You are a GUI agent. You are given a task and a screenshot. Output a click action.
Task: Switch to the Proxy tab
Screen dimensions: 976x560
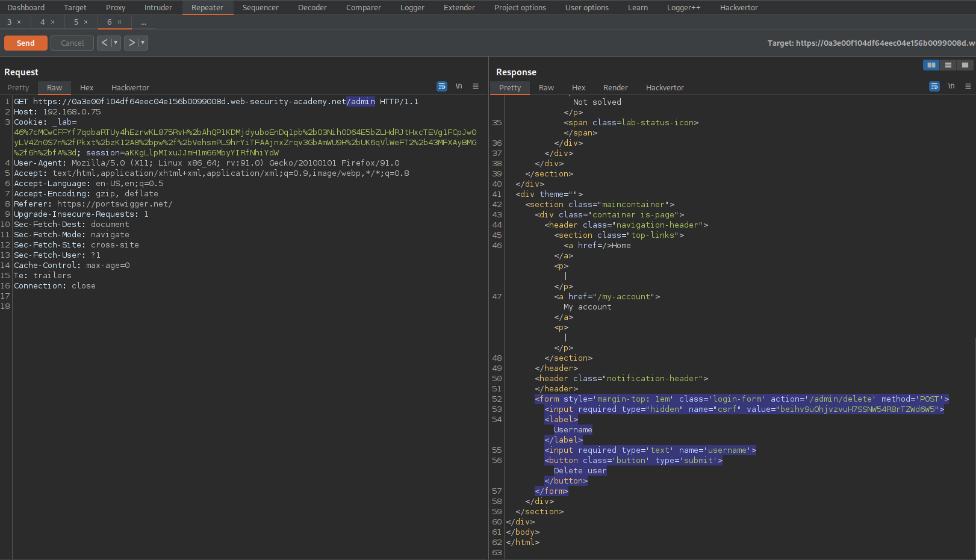116,8
